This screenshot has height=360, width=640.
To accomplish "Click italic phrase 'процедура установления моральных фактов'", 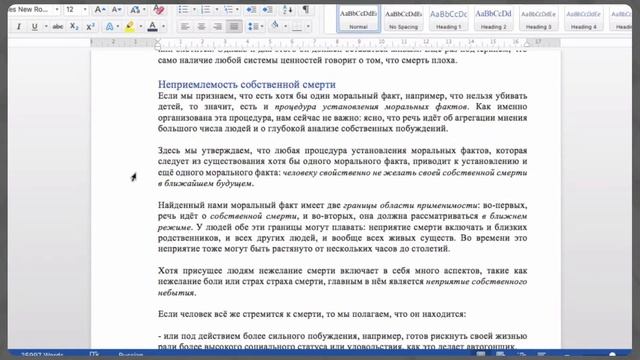I will tap(371, 107).
